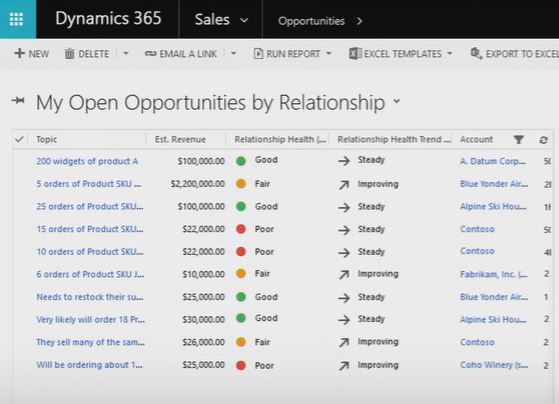The image size is (559, 404).
Task: Click the DELETE trash button
Action: tap(87, 54)
